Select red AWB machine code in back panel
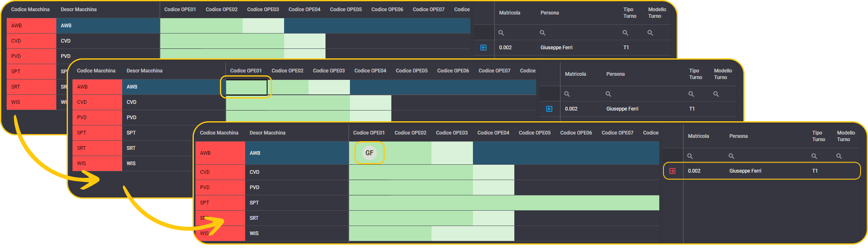The image size is (868, 250). [31, 26]
